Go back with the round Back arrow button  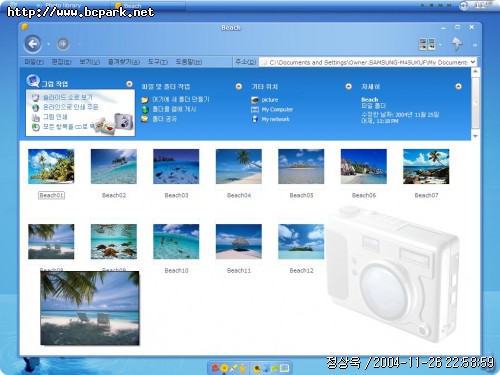pos(33,44)
